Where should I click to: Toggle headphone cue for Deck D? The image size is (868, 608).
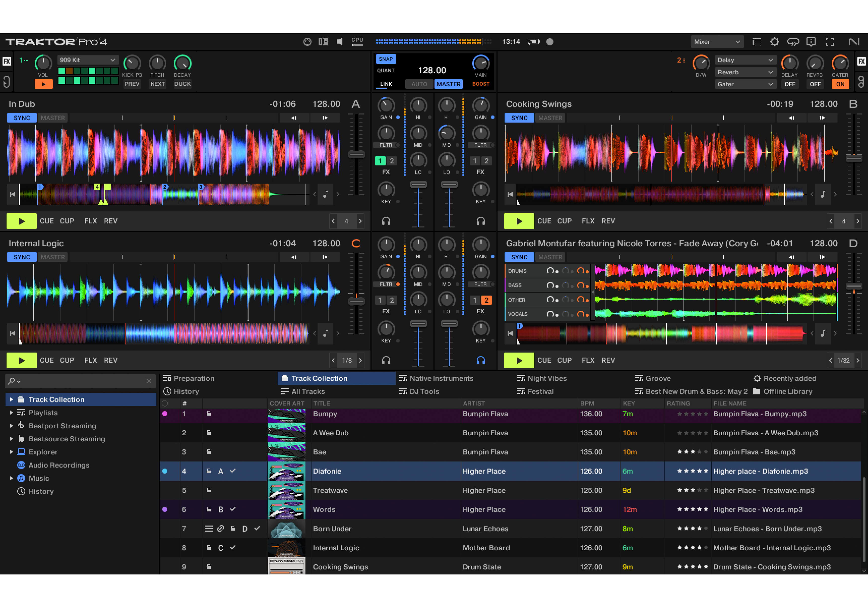click(480, 361)
